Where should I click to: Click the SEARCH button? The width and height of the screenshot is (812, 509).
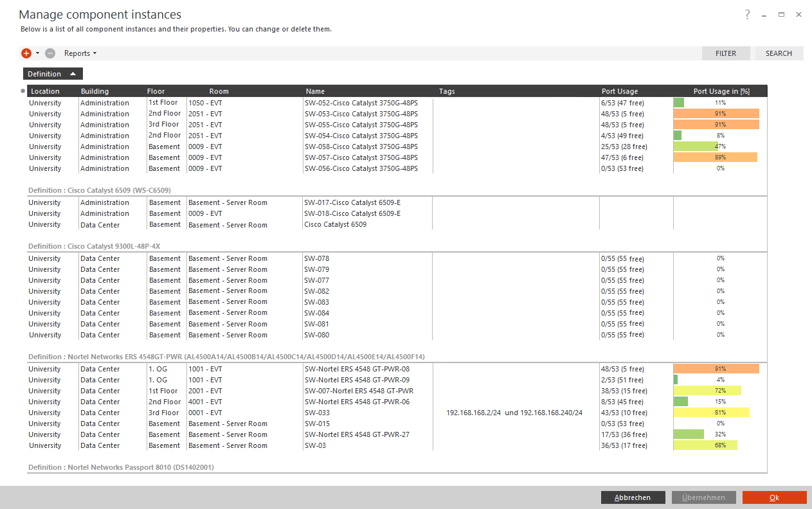point(779,53)
